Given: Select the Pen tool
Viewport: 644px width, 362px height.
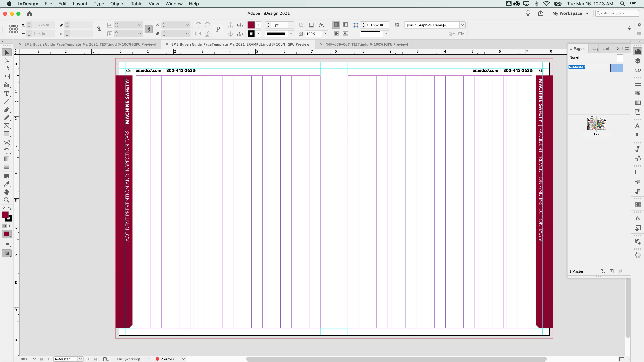Looking at the screenshot, I should pyautogui.click(x=7, y=110).
